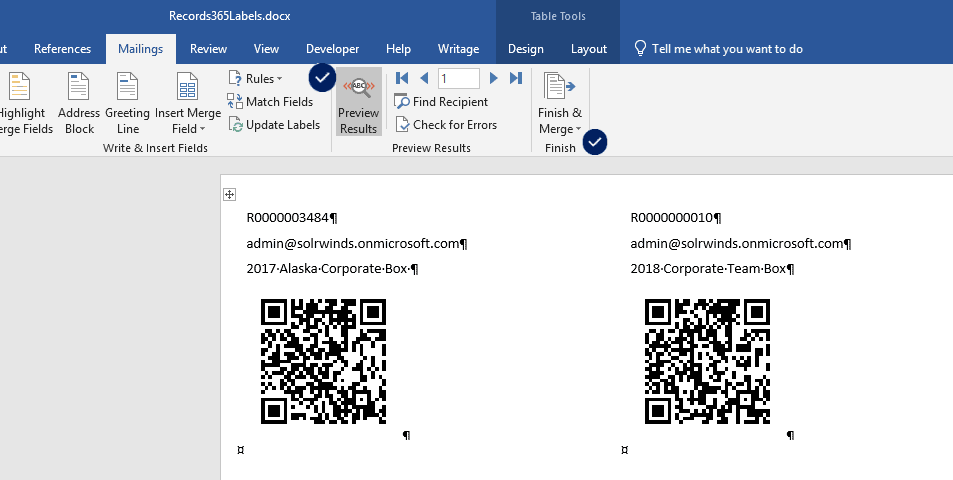Open the Table Tools Layout tab

coord(589,49)
